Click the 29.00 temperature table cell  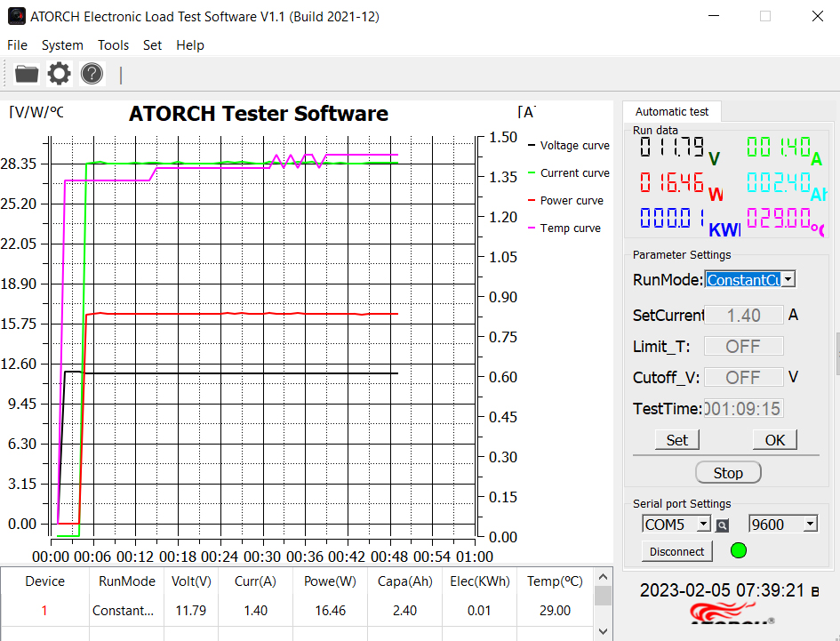tap(555, 611)
